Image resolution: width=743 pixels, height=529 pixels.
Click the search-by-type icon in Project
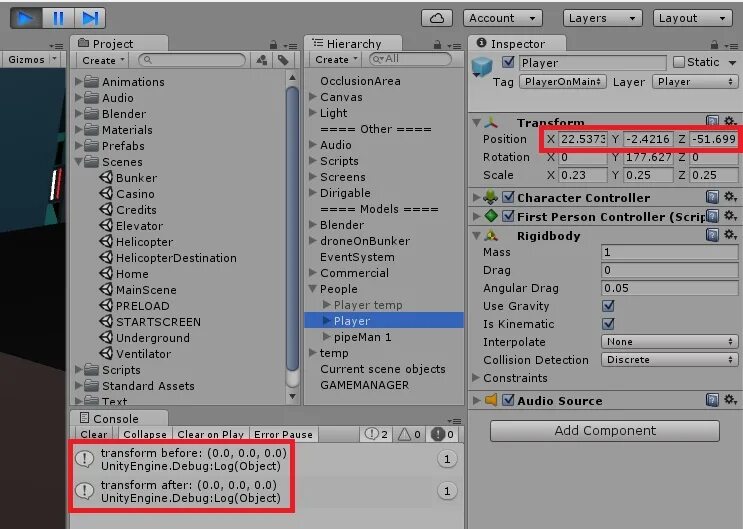pos(262,60)
